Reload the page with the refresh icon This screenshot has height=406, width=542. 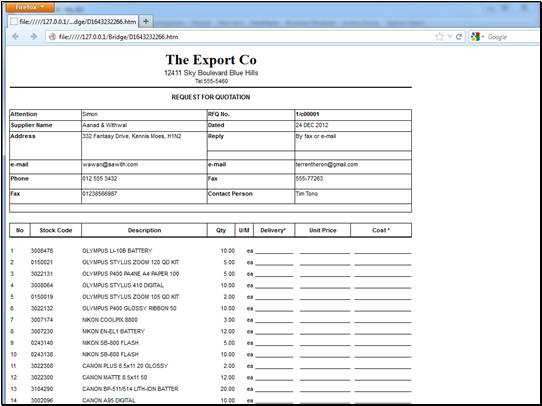coord(459,37)
